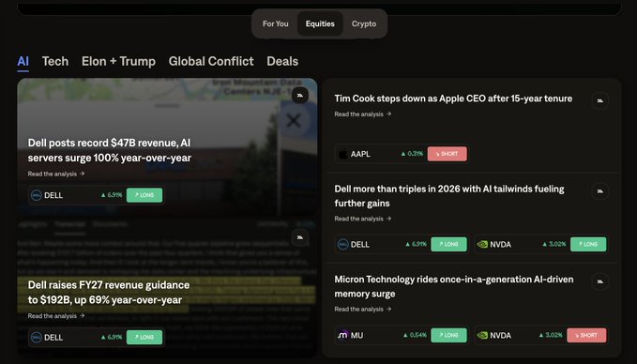Open headline 'Dell raises FY27 revenue guidance'

coord(109,293)
